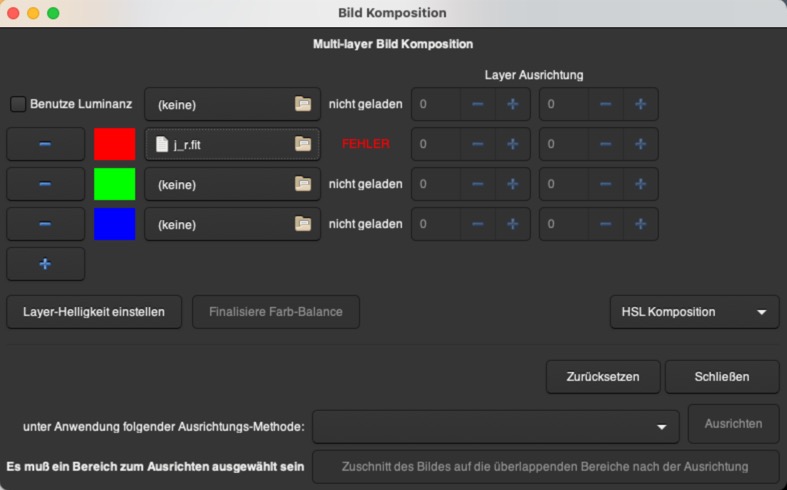This screenshot has width=787, height=490.
Task: Click Layer-Helligkeit einstellen button
Action: pos(94,312)
